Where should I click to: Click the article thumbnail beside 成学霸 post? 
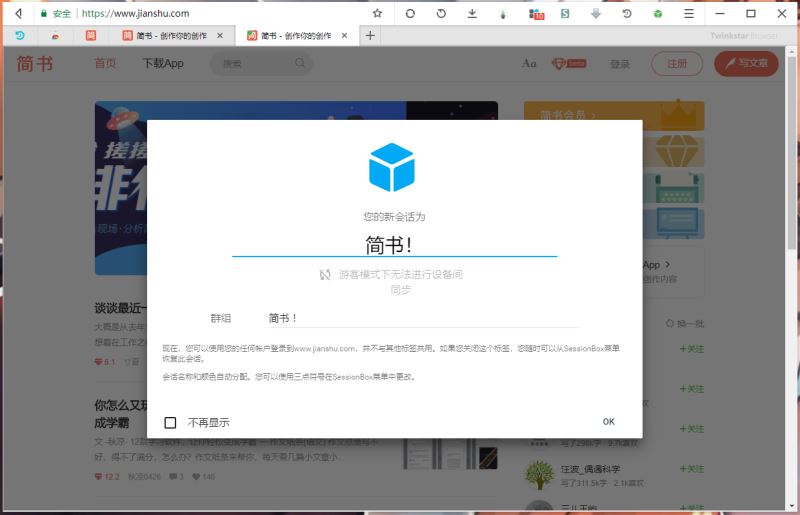point(450,454)
